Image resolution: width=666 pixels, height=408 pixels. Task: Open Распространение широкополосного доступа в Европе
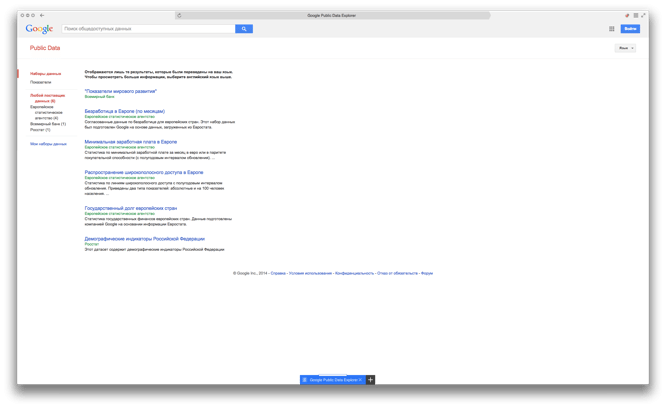[144, 172]
